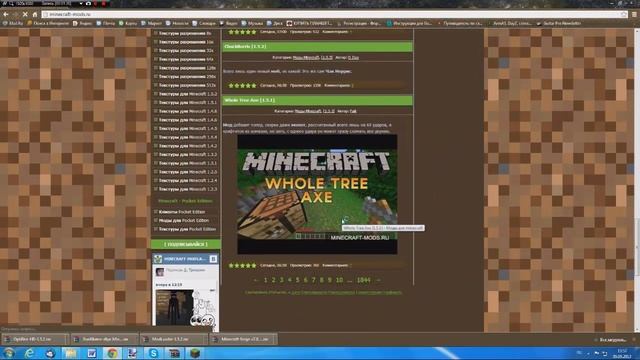Screen dimensions: 640x360
Task: Open the Яндекс bookmark
Action: tap(82, 23)
